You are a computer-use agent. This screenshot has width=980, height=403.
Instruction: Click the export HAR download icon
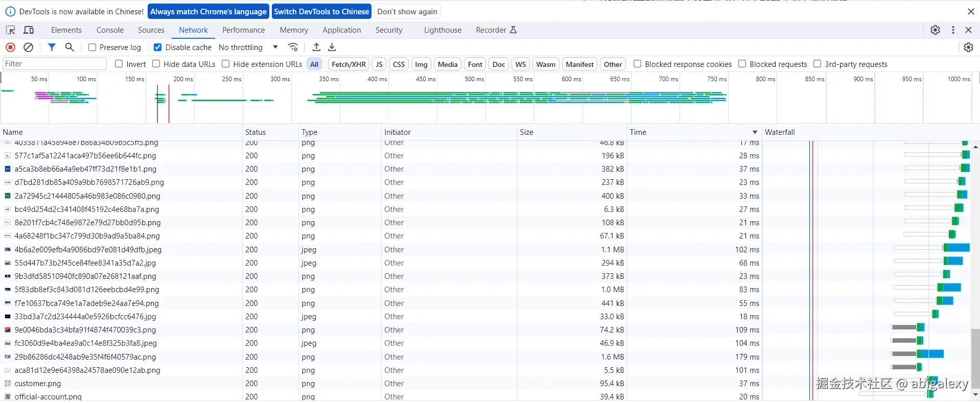coord(332,47)
